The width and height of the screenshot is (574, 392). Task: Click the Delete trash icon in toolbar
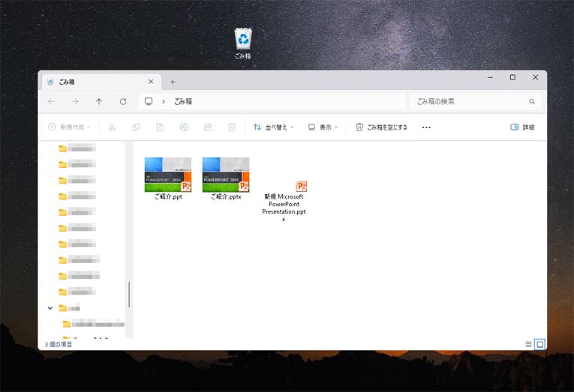coord(232,127)
